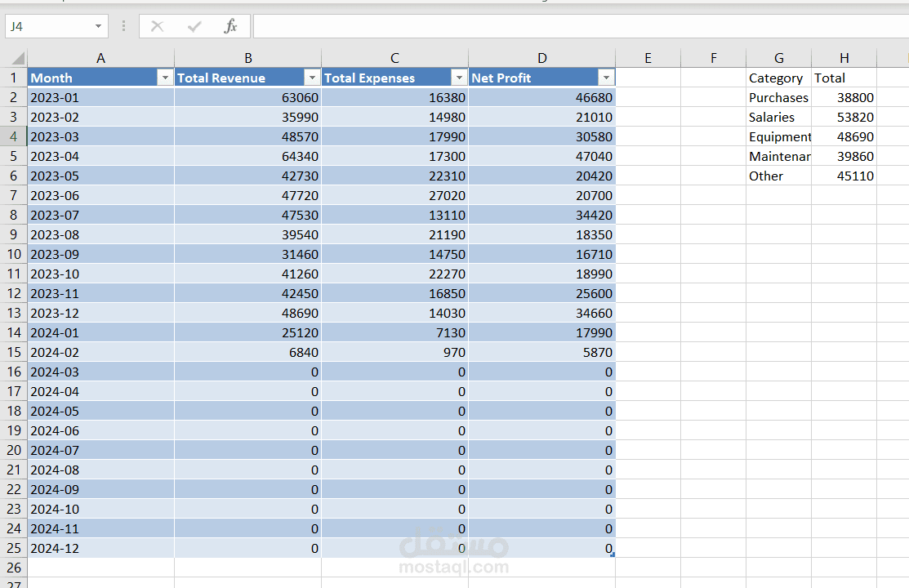Click the Purchases category cell
This screenshot has width=909, height=588.
[x=779, y=97]
